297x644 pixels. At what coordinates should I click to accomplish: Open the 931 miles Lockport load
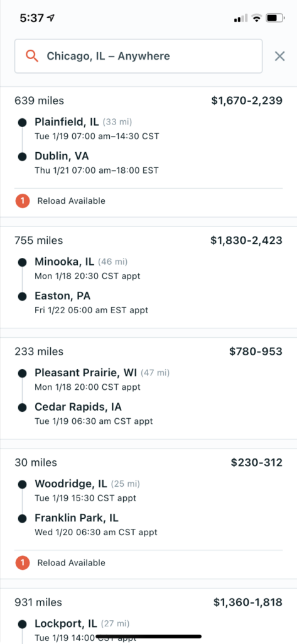pyautogui.click(x=148, y=616)
